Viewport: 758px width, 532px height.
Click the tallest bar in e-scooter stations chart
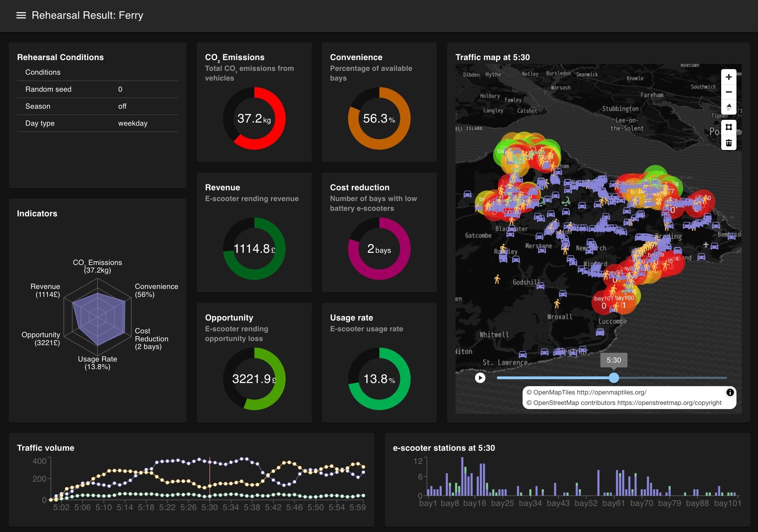[462, 476]
